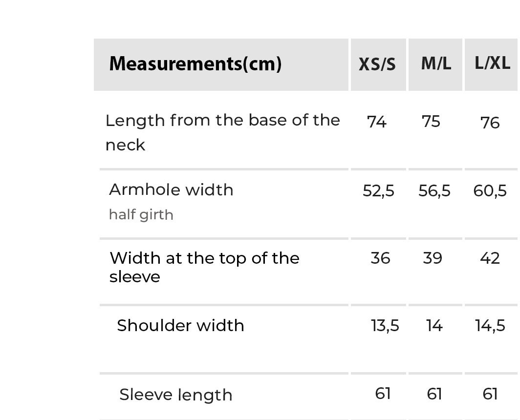Click the 56,5 armhole width value
The height and width of the screenshot is (420, 520).
[x=434, y=190]
